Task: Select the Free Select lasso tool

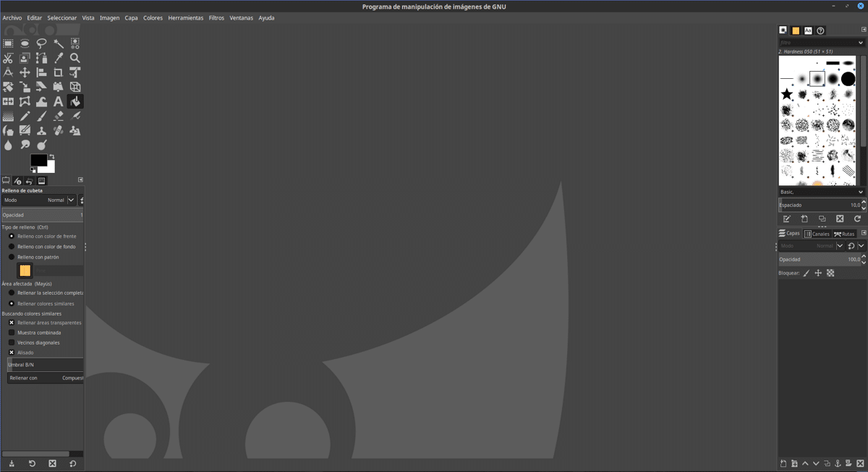Action: (x=41, y=43)
